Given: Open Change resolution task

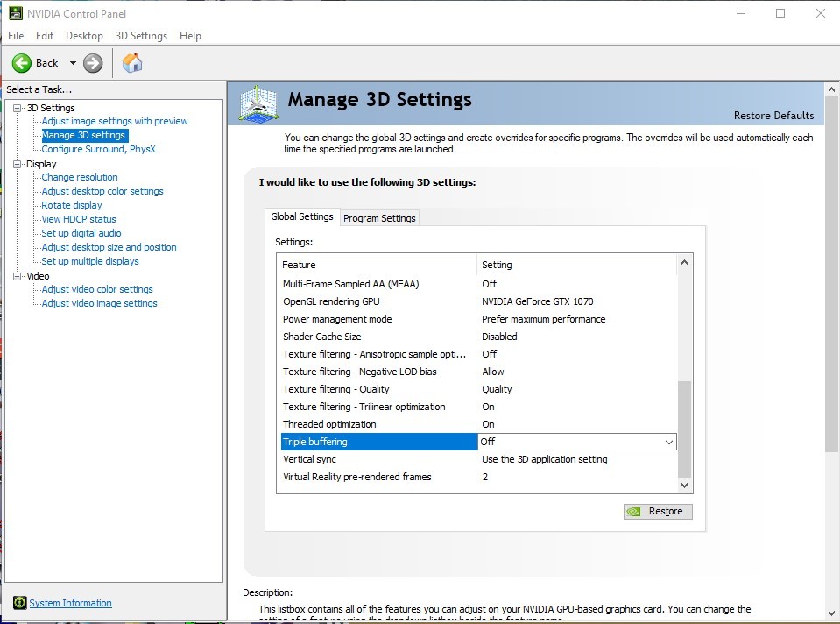Looking at the screenshot, I should click(80, 177).
